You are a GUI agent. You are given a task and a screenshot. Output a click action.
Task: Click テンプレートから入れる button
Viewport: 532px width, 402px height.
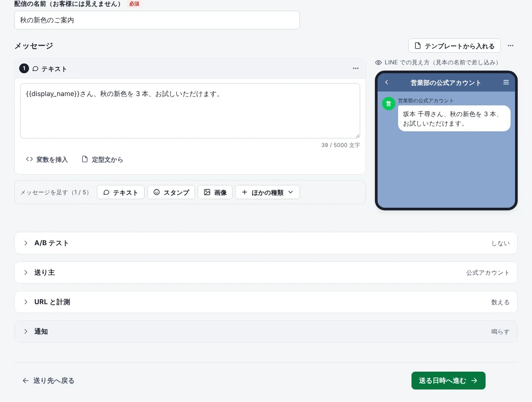point(454,46)
